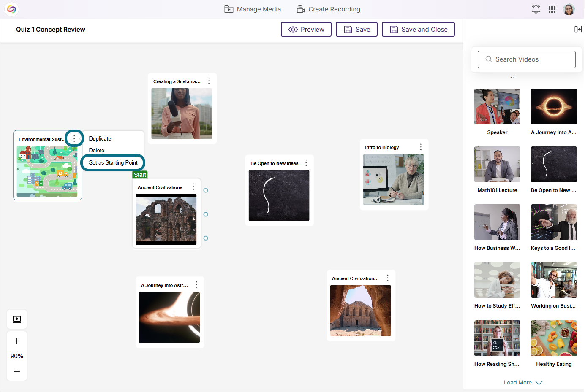This screenshot has height=392, width=585.
Task: Select the Environmental Sust... canvas thumbnail
Action: point(47,171)
